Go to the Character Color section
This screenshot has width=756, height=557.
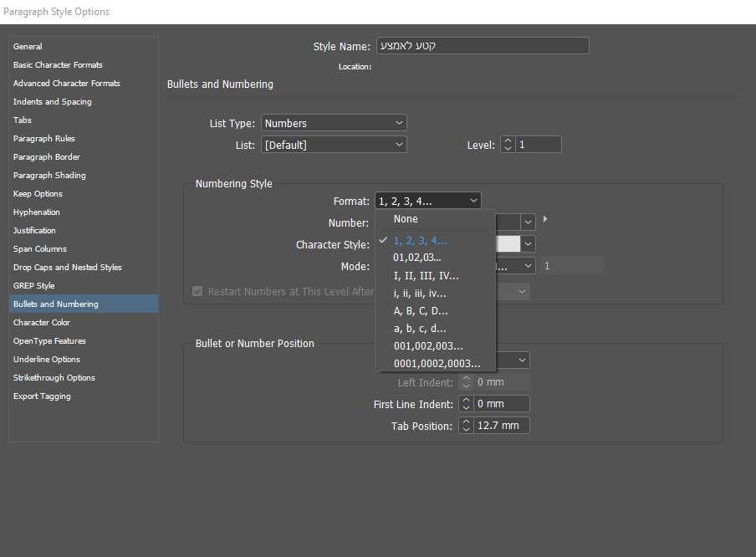[x=42, y=323]
